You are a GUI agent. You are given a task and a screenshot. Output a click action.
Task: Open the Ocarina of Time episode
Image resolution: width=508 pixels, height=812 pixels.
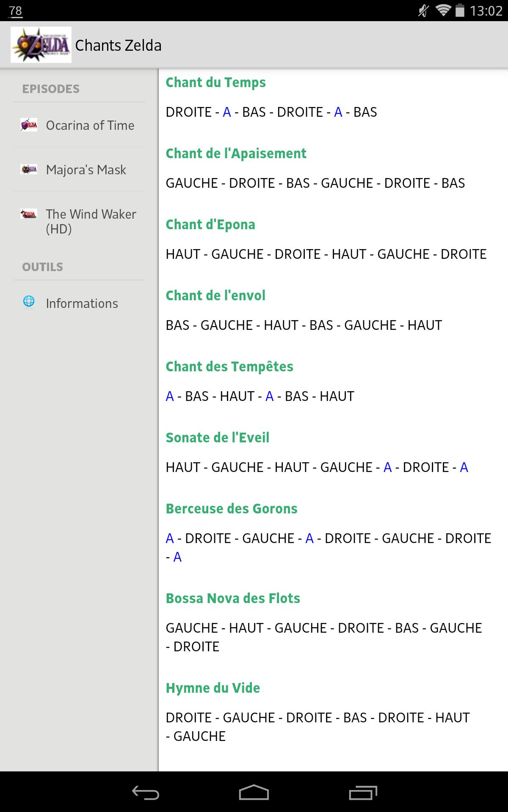click(x=90, y=126)
